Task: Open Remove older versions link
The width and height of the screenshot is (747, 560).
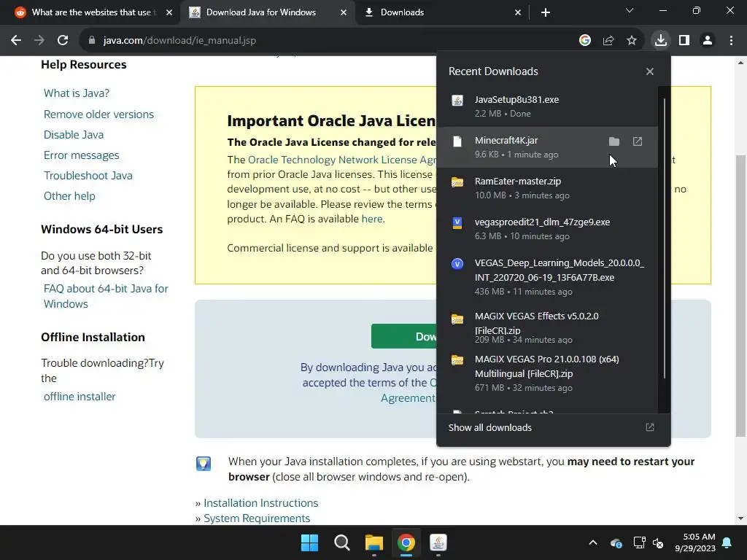Action: click(x=98, y=114)
